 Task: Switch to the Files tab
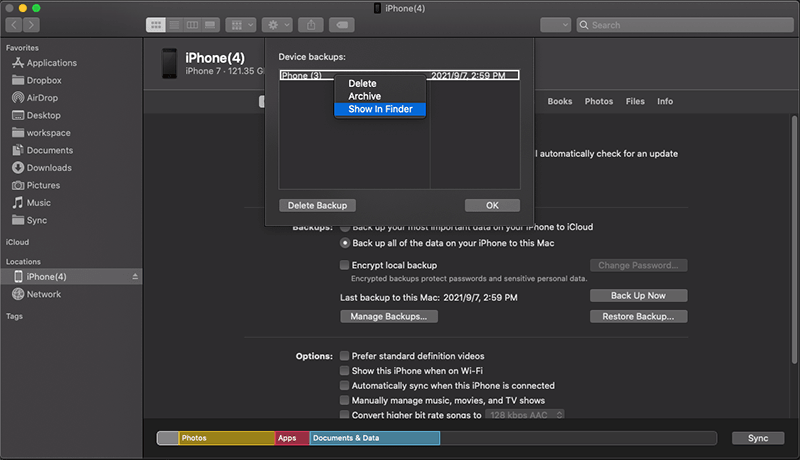point(635,101)
